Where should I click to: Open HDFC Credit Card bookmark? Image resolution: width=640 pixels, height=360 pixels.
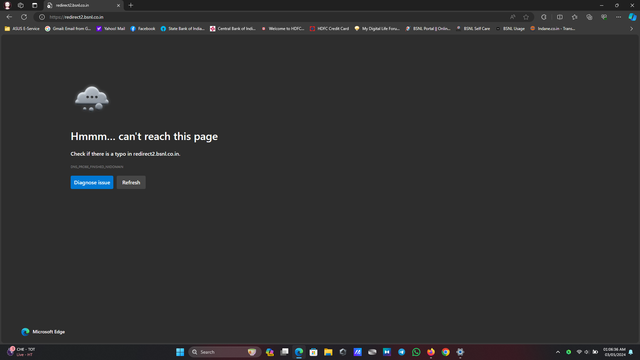pyautogui.click(x=329, y=29)
